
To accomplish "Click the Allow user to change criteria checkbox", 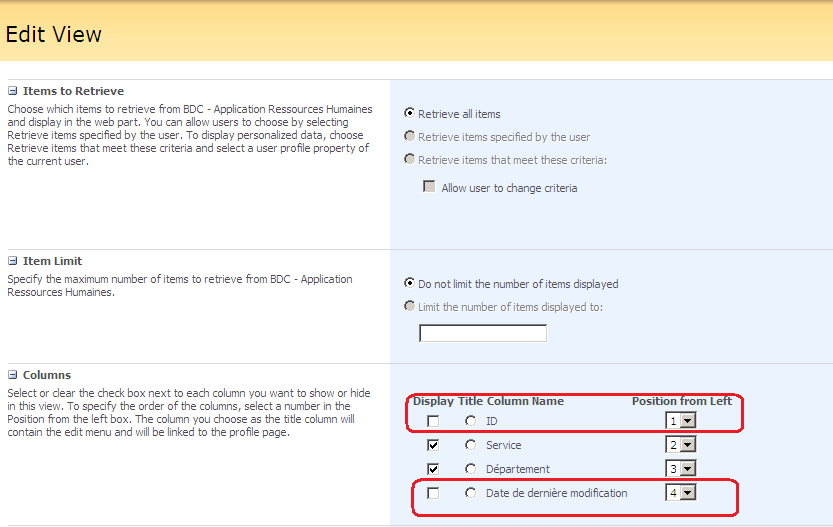I will [x=430, y=187].
